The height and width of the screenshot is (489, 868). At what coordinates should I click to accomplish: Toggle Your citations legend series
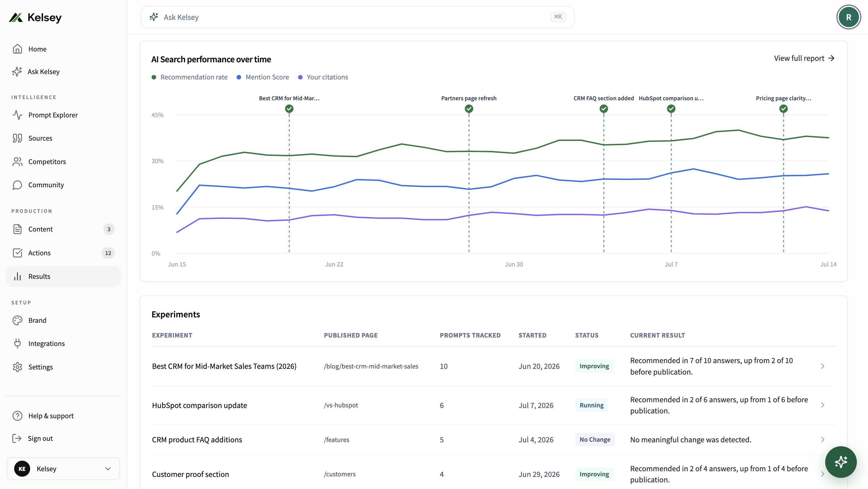(x=323, y=77)
